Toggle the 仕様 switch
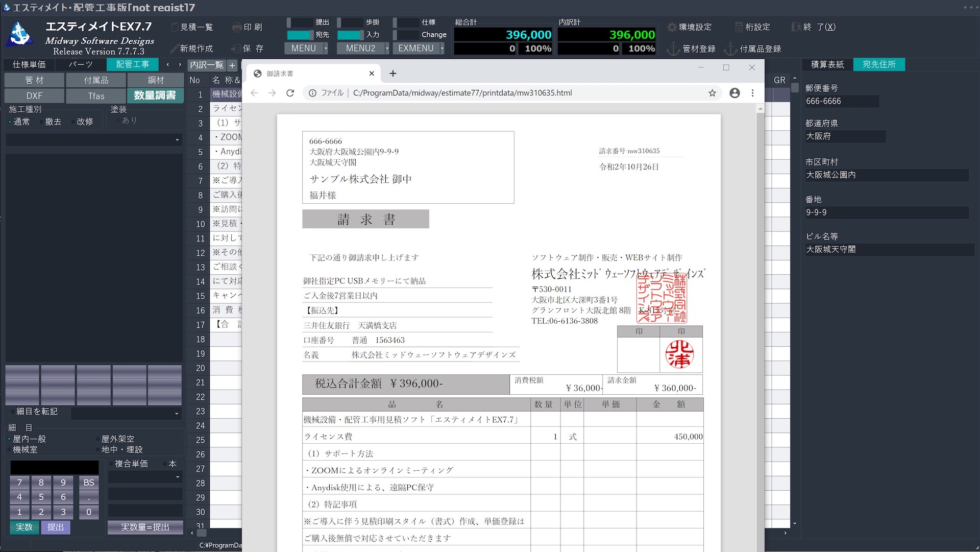Screen dimensions: 980x552 (406, 22)
